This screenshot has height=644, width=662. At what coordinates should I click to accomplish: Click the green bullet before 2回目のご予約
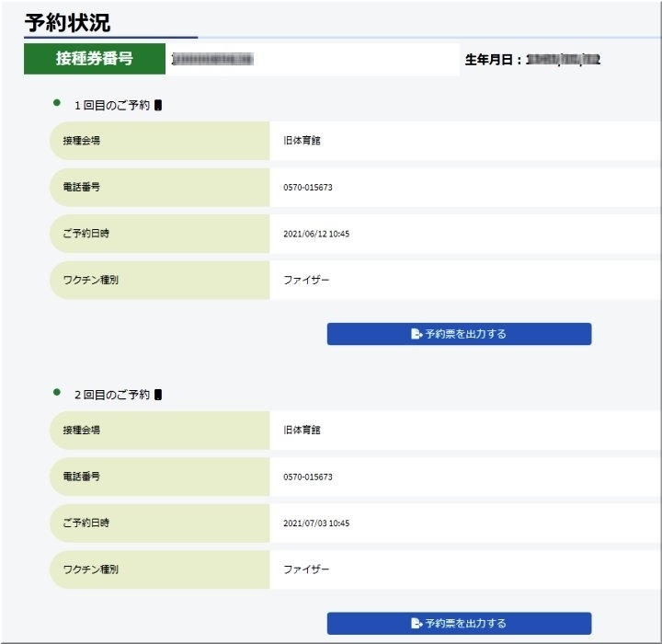pyautogui.click(x=57, y=391)
